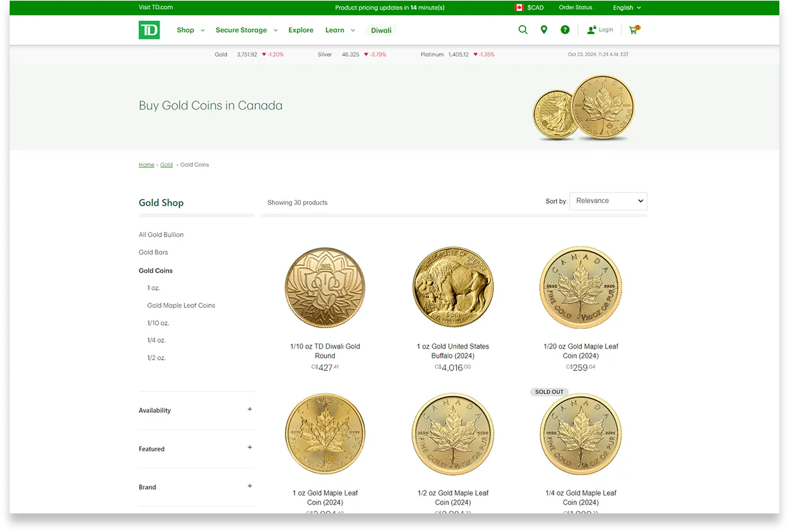Click 1/4 oz Gold Maple Leaf Coin title

581,498
